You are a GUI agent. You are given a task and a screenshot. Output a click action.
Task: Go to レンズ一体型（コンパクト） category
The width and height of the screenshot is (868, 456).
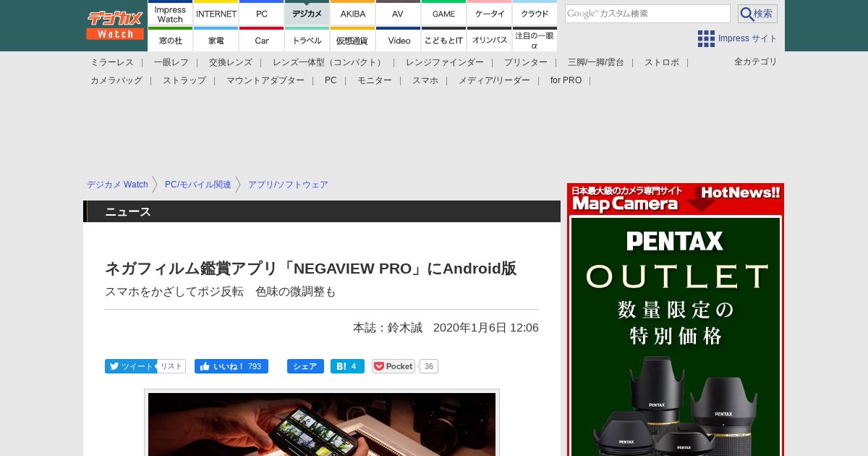tap(329, 62)
